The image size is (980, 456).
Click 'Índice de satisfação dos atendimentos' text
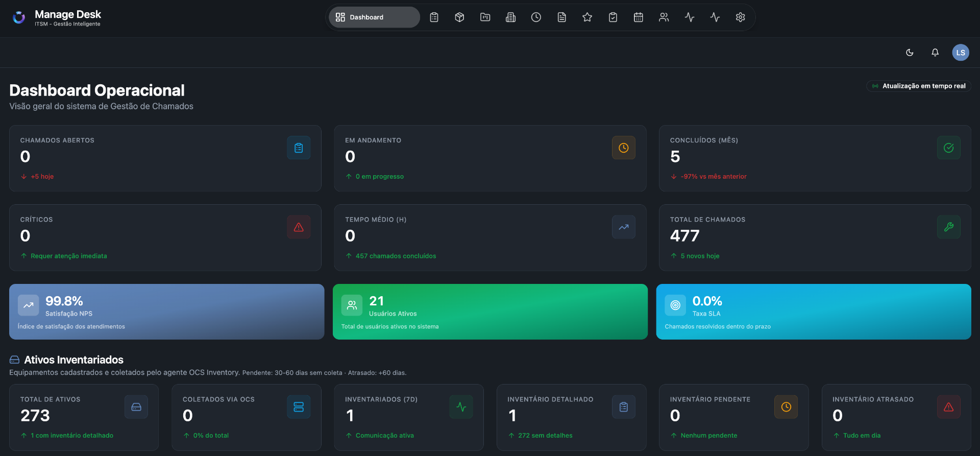[x=71, y=327]
